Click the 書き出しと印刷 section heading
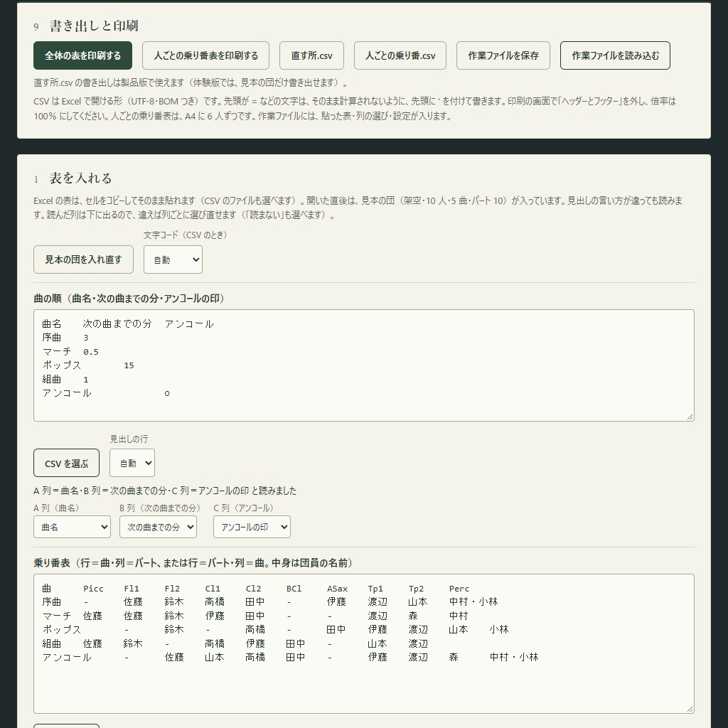The image size is (728, 728). [94, 26]
